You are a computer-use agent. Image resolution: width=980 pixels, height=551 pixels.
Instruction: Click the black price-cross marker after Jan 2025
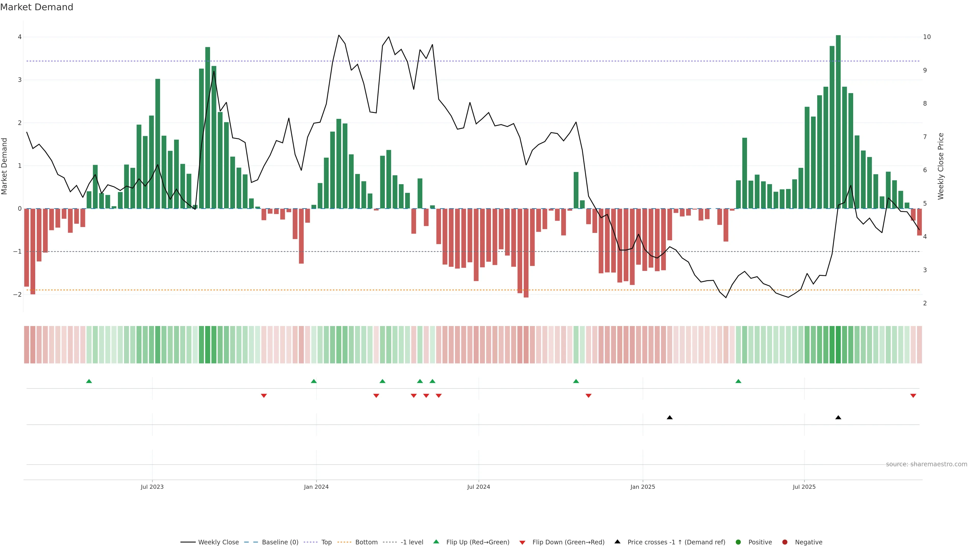670,418
